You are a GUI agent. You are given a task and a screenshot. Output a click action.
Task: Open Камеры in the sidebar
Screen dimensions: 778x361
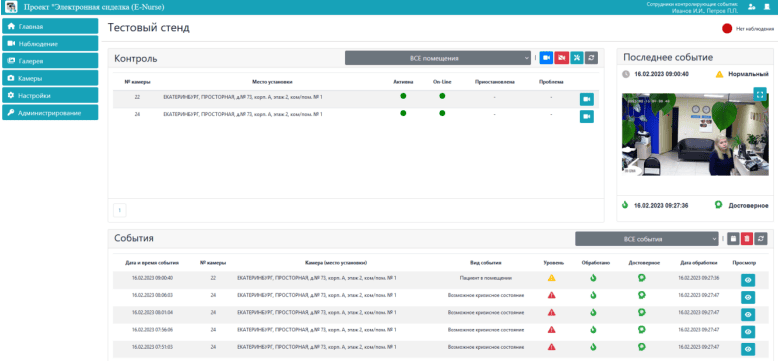50,78
